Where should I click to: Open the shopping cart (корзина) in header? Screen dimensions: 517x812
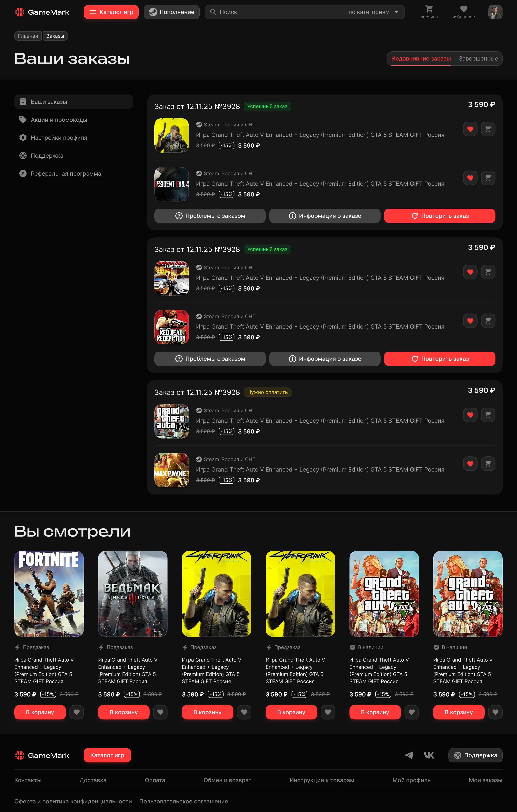tap(429, 12)
